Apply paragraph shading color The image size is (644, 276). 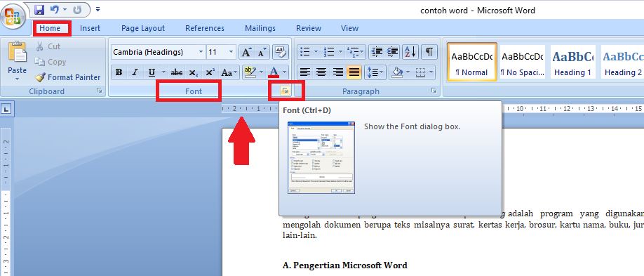(397, 73)
